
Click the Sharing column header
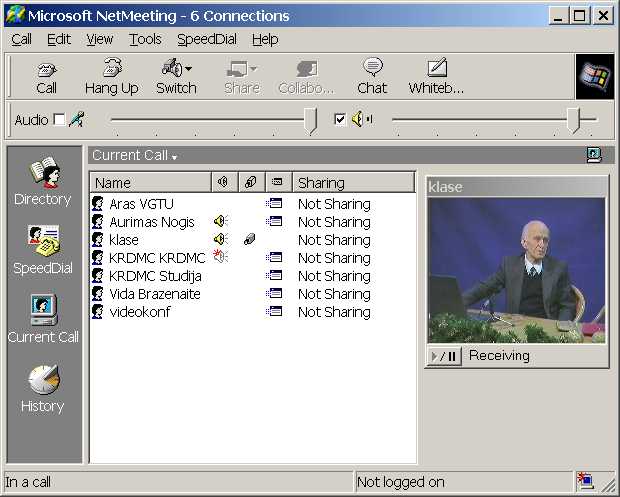(354, 183)
